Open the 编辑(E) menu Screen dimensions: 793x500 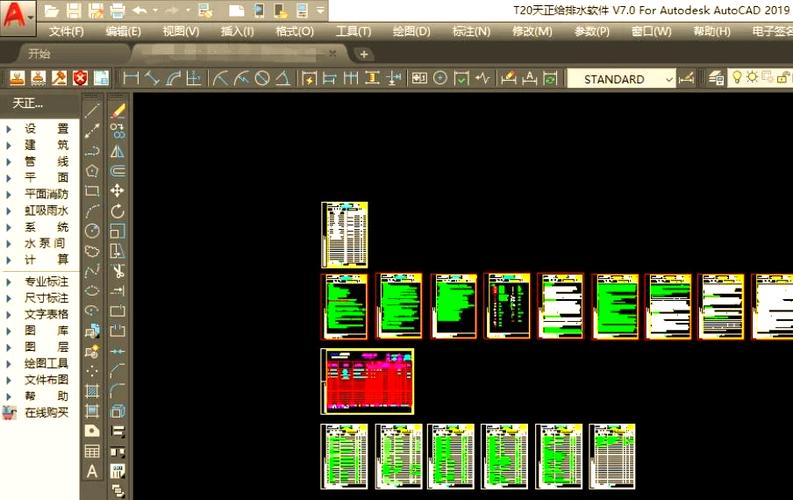(123, 31)
